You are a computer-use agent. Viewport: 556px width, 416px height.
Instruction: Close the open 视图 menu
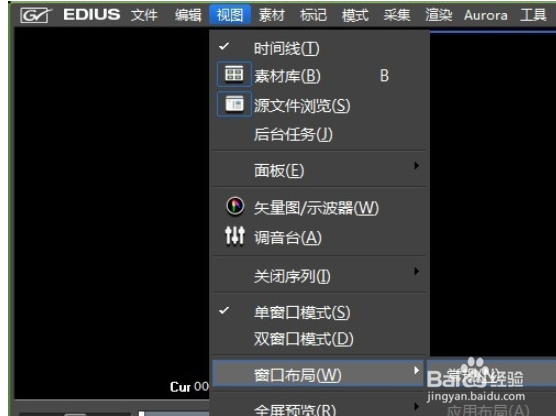point(230,15)
